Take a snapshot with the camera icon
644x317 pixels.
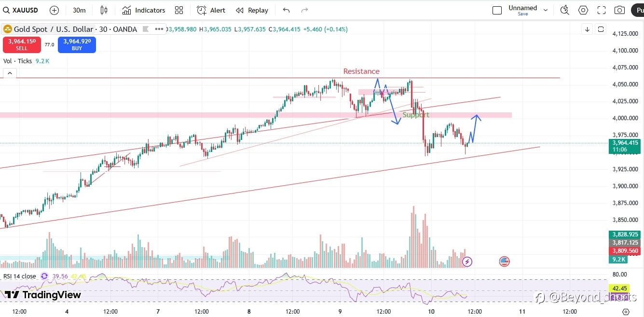(619, 10)
